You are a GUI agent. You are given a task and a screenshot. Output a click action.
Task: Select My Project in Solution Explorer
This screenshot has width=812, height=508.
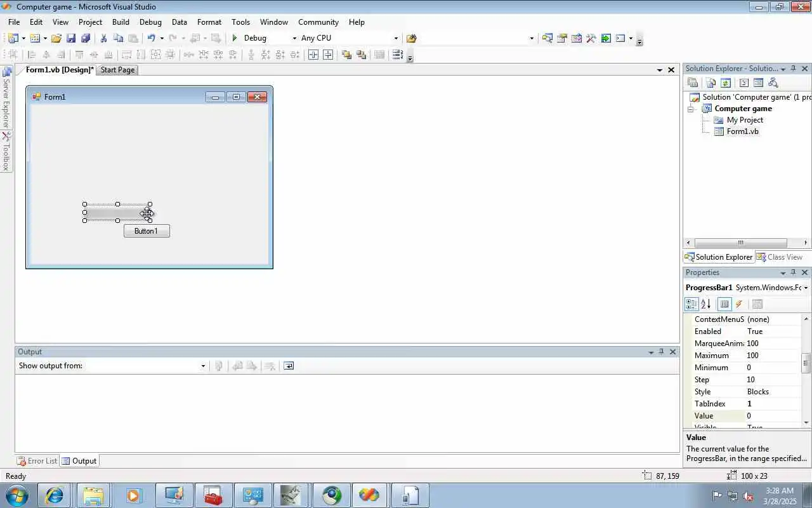pyautogui.click(x=745, y=120)
